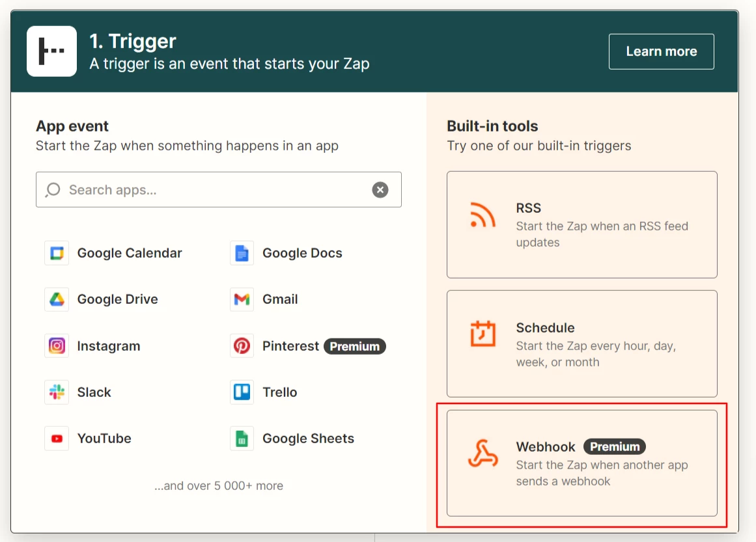Screen dimensions: 756x542
Task: Select Pinterest label text
Action: point(290,346)
